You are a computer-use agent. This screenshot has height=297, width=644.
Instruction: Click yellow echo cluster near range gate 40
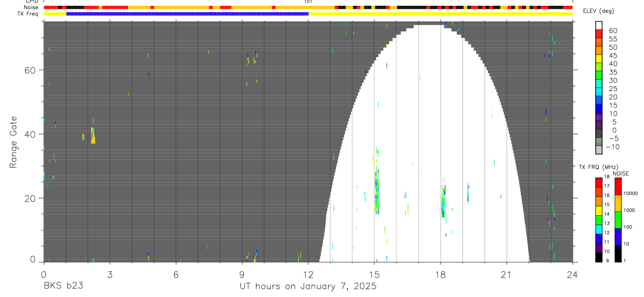pyautogui.click(x=93, y=135)
